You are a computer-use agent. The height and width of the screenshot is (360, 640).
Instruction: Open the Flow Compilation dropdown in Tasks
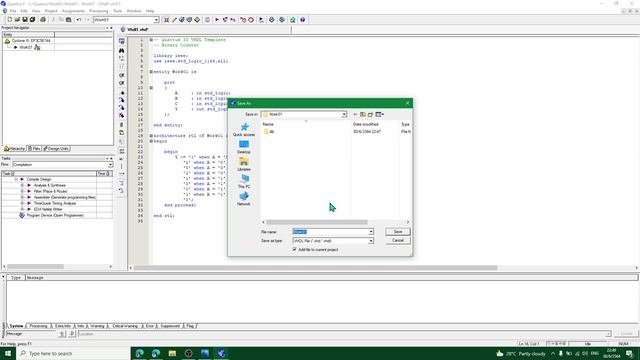110,164
